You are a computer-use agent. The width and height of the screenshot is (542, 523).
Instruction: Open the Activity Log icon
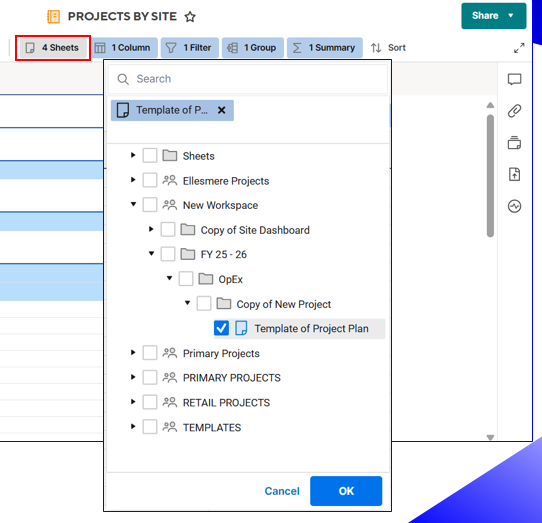click(514, 206)
